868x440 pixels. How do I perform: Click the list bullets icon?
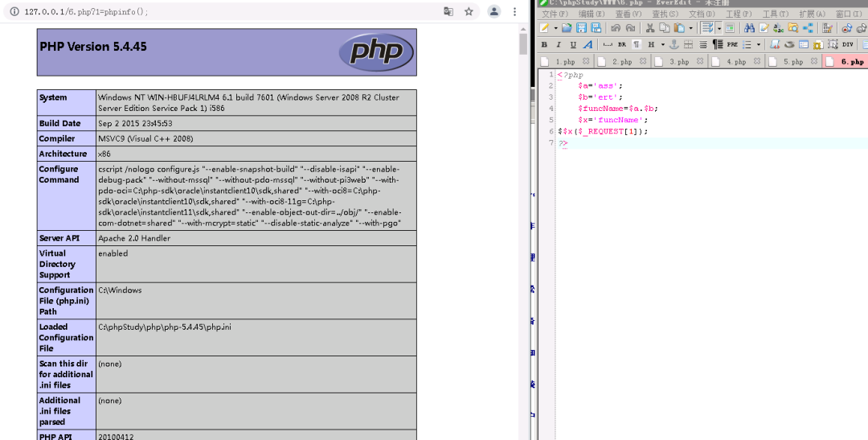click(747, 44)
